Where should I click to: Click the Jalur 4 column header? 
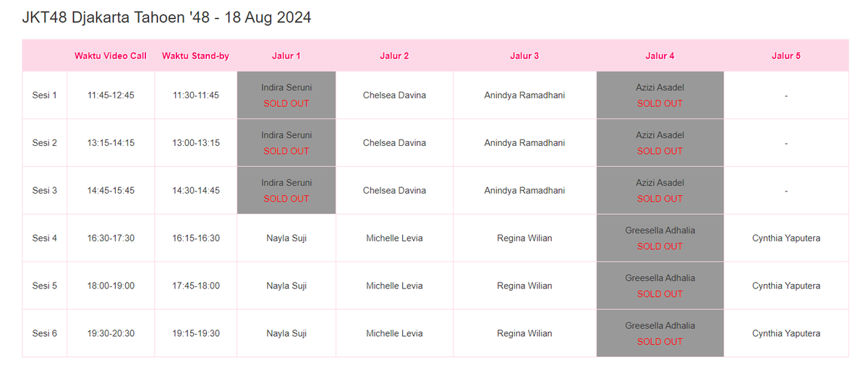(x=660, y=56)
